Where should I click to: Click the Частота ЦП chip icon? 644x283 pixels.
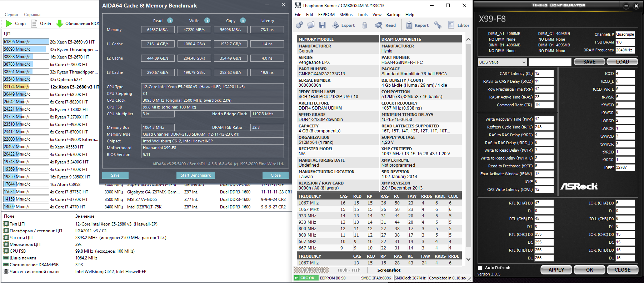6,238
